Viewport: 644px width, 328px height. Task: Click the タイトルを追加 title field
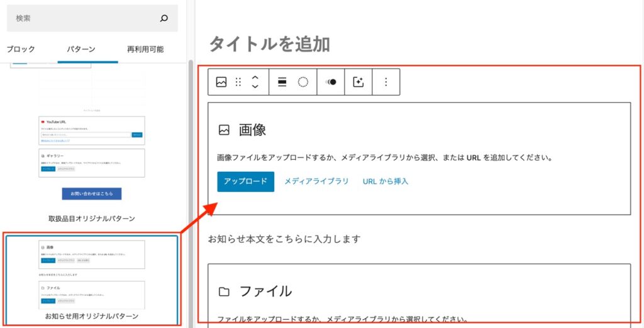[x=269, y=43]
